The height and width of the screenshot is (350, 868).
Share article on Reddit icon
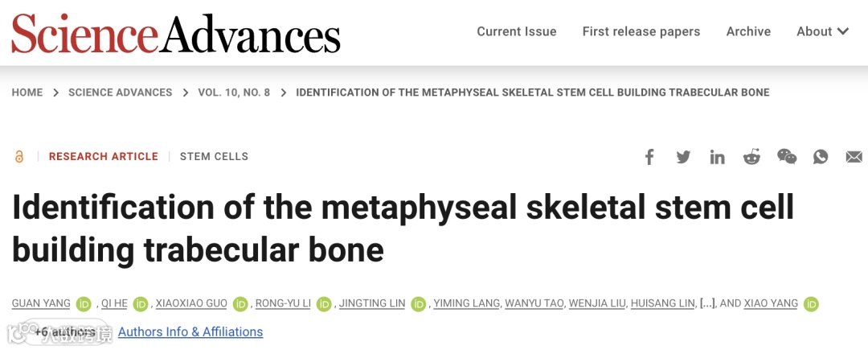tap(751, 157)
